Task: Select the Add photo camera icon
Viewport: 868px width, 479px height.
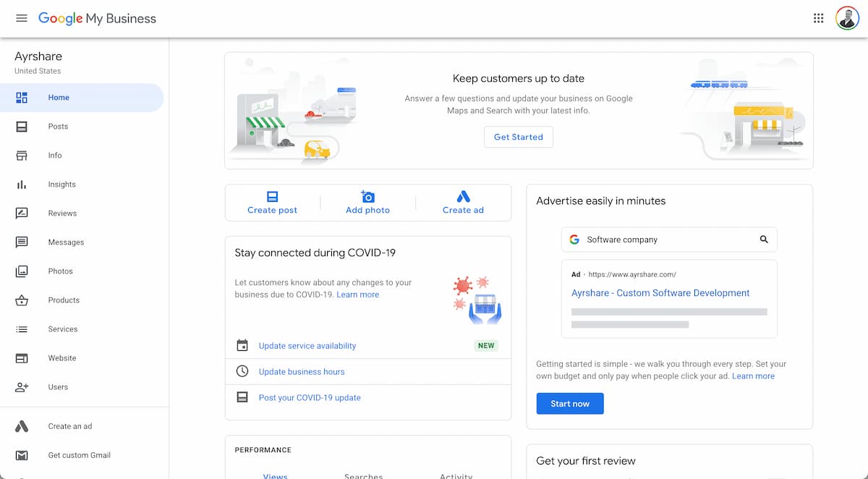Action: pyautogui.click(x=367, y=196)
